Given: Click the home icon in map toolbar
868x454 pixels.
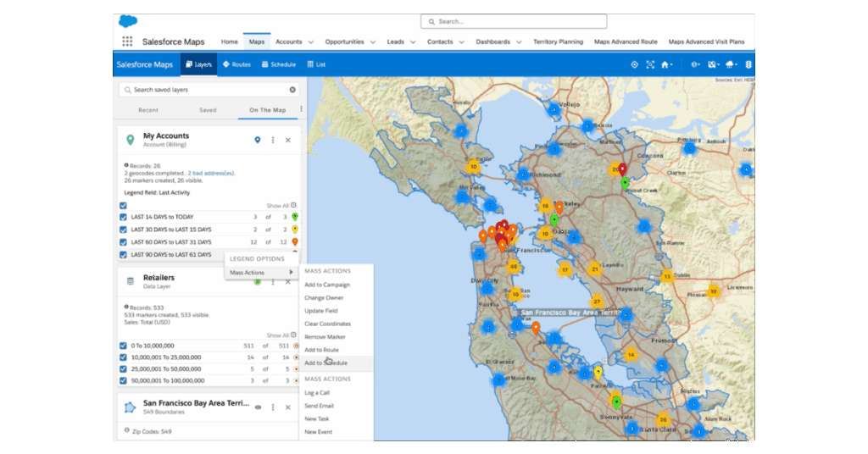Looking at the screenshot, I should pyautogui.click(x=665, y=64).
